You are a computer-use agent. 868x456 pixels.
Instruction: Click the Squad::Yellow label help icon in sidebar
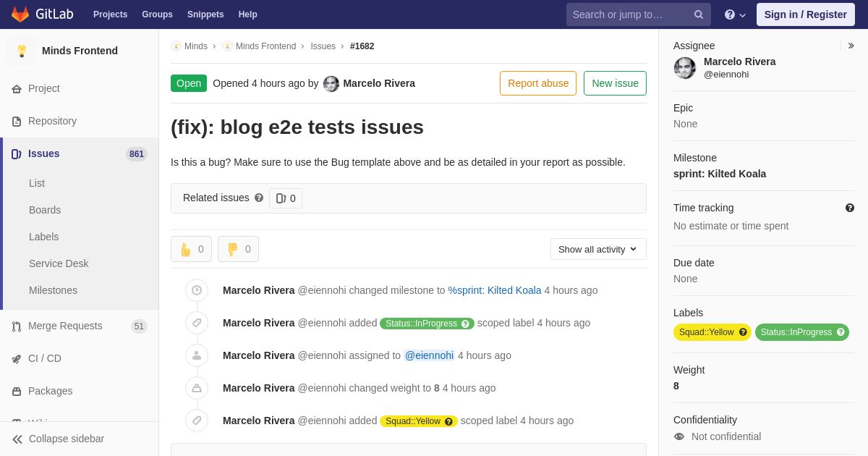(x=743, y=332)
